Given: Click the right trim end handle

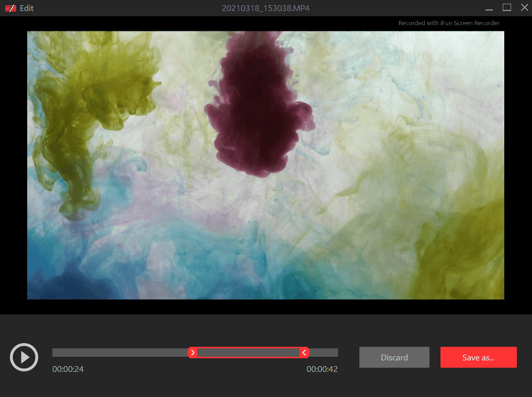Looking at the screenshot, I should [x=304, y=353].
